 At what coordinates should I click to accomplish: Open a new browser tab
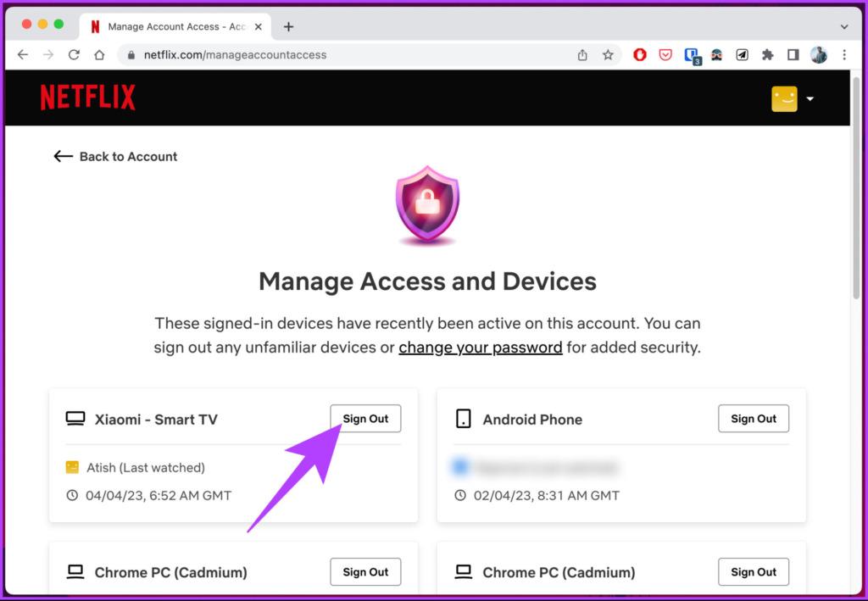coord(288,26)
